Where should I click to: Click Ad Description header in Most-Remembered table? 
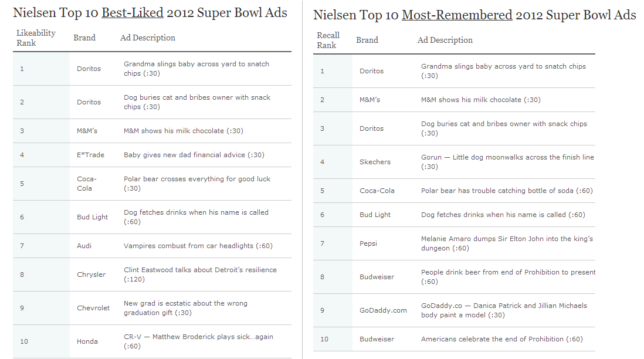445,40
